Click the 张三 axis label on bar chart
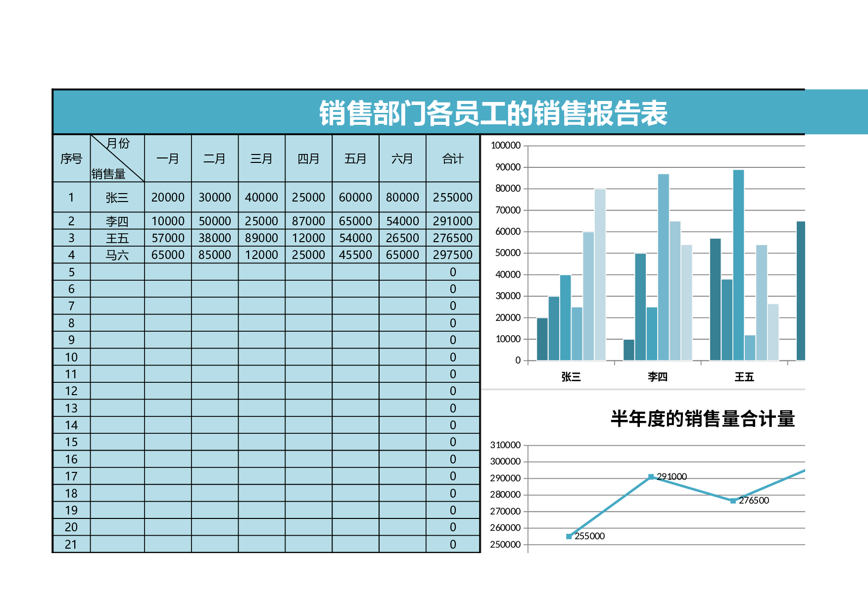Image resolution: width=868 pixels, height=614 pixels. point(571,377)
